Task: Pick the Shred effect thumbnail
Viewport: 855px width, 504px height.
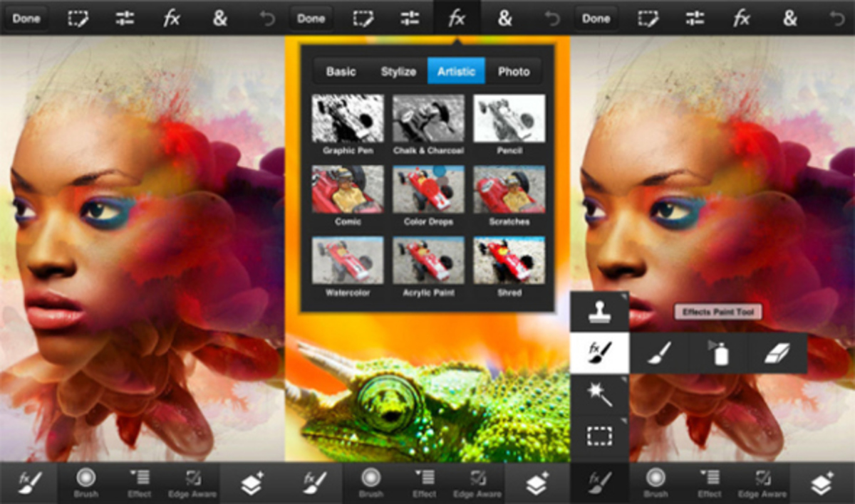Action: click(509, 260)
